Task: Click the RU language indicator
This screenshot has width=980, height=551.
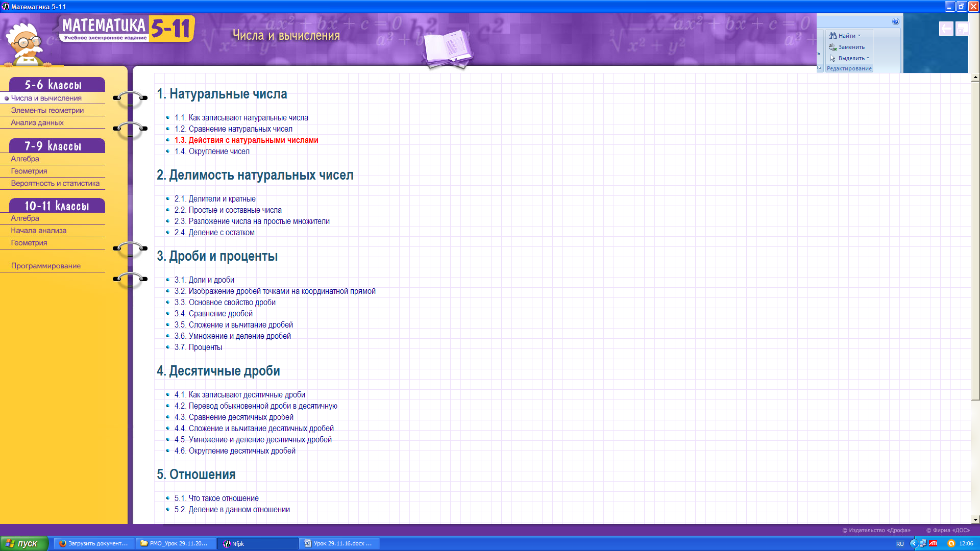Action: 900,544
